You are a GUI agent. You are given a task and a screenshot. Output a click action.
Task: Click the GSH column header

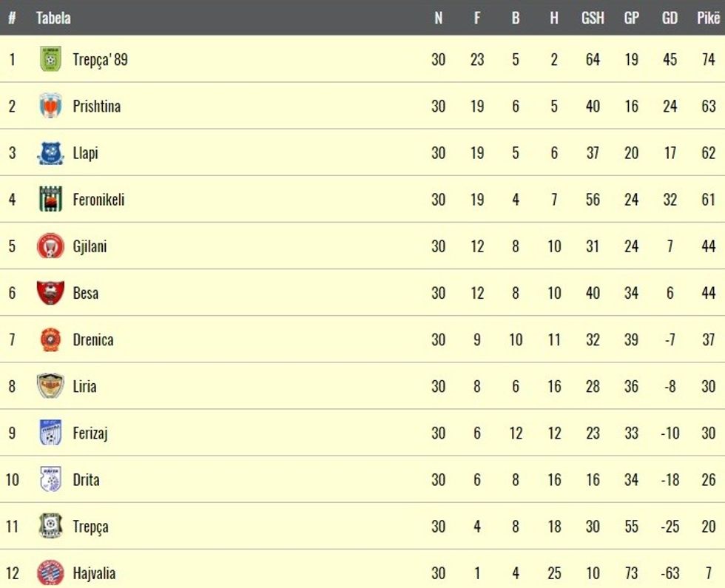point(593,18)
